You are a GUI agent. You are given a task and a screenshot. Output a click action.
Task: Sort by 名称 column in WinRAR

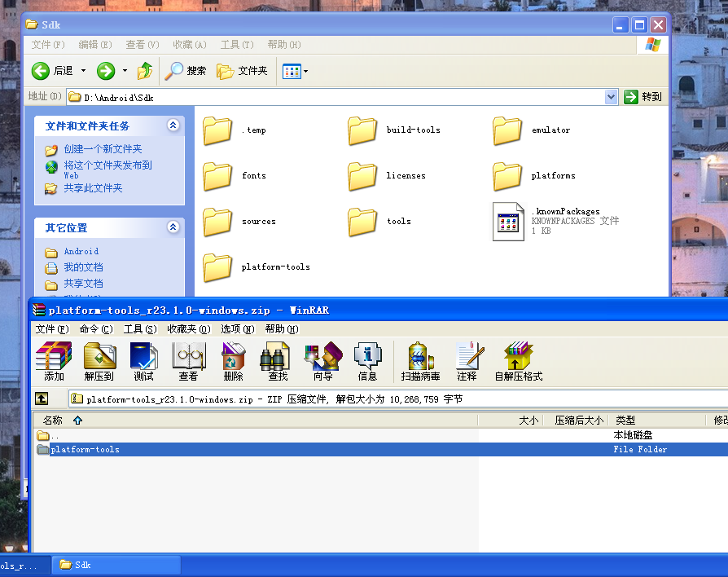[x=256, y=421]
